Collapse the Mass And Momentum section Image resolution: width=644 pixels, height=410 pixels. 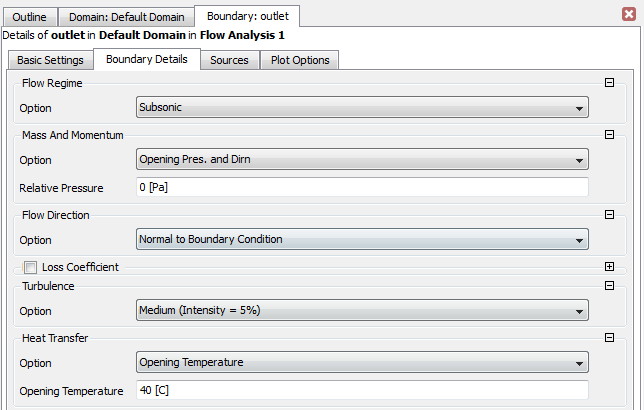pyautogui.click(x=609, y=135)
